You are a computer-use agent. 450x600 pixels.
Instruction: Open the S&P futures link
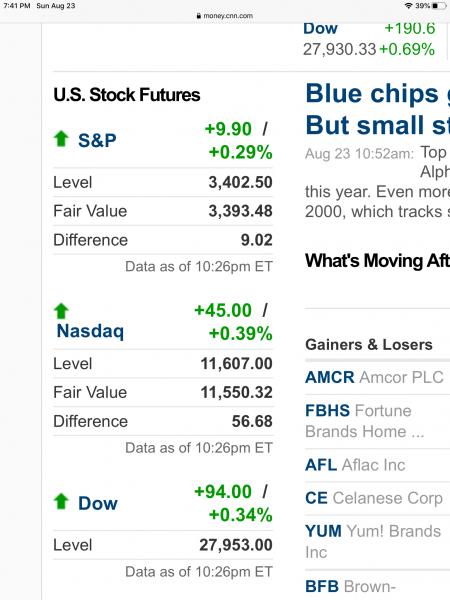(97, 140)
